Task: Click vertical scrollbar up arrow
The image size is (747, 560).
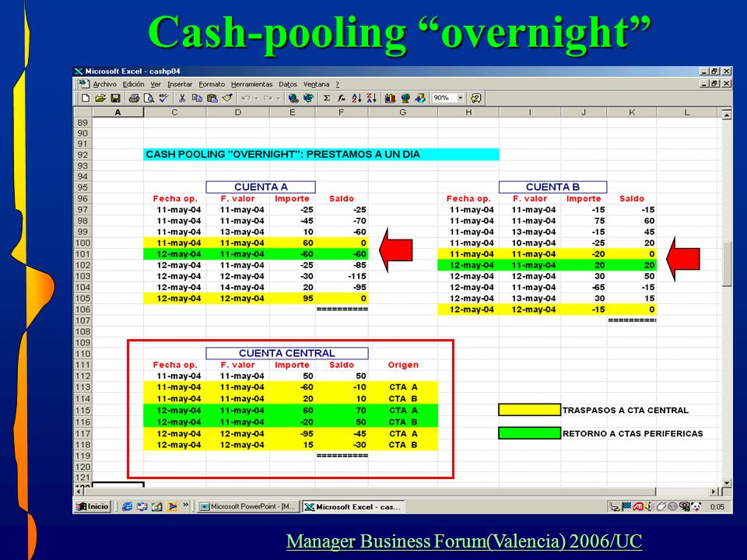Action: pos(727,114)
